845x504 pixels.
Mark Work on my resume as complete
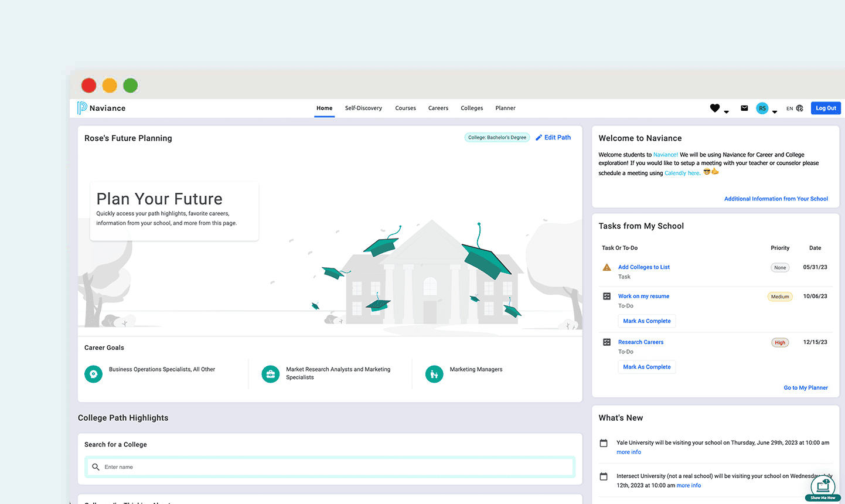coord(646,321)
